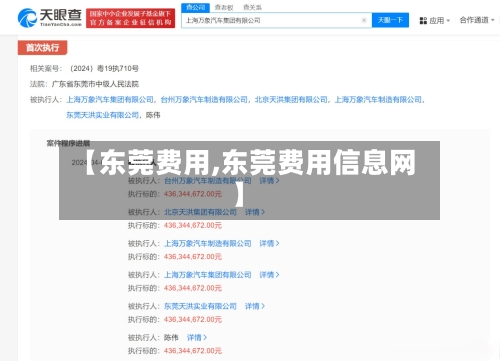Open 东莞天洪实业有限公司 in the progress list
The width and height of the screenshot is (500, 361).
click(200, 306)
